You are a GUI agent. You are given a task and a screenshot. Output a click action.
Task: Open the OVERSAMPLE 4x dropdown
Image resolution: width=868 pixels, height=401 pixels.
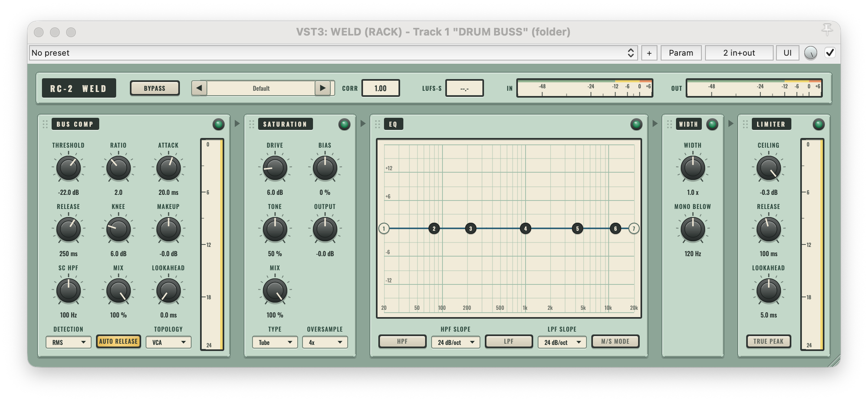(325, 342)
